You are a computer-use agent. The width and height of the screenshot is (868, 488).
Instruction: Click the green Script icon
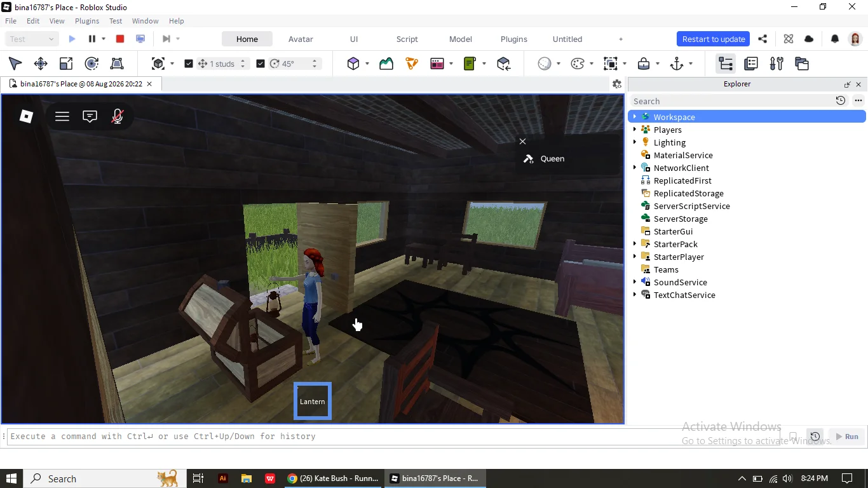pos(470,64)
